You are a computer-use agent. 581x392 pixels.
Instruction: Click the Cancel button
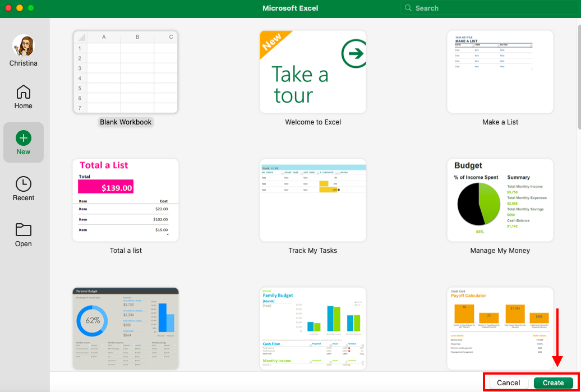[x=508, y=382]
